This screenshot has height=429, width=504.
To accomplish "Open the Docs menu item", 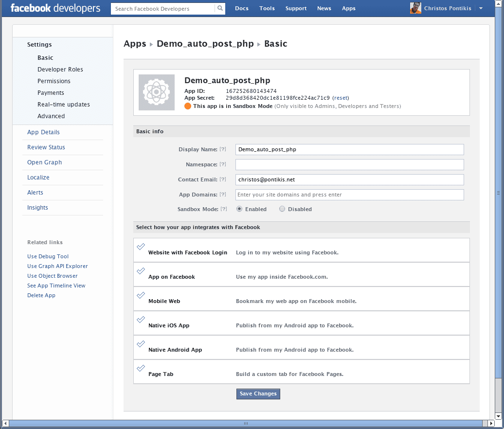I will (242, 8).
